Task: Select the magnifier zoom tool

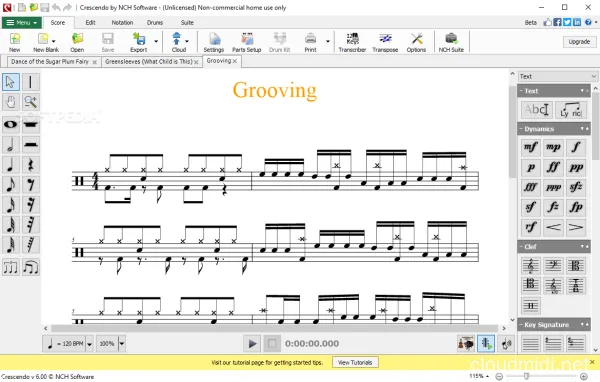Action: [x=31, y=102]
